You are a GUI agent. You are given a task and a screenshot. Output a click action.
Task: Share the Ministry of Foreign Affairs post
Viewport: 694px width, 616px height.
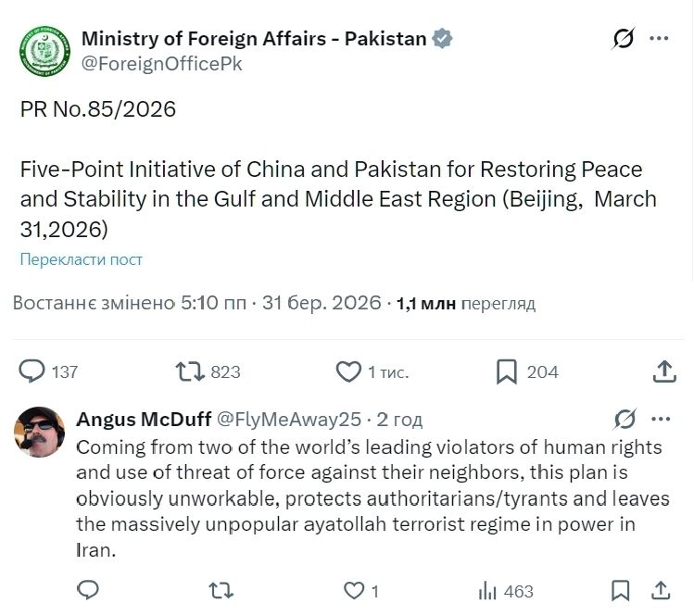point(663,371)
